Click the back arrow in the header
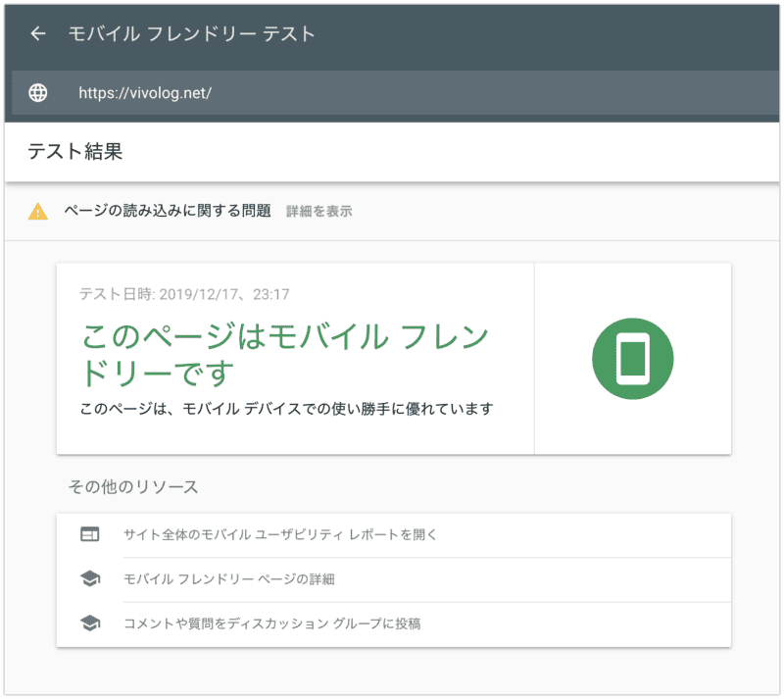The height and width of the screenshot is (699, 784). tap(38, 34)
